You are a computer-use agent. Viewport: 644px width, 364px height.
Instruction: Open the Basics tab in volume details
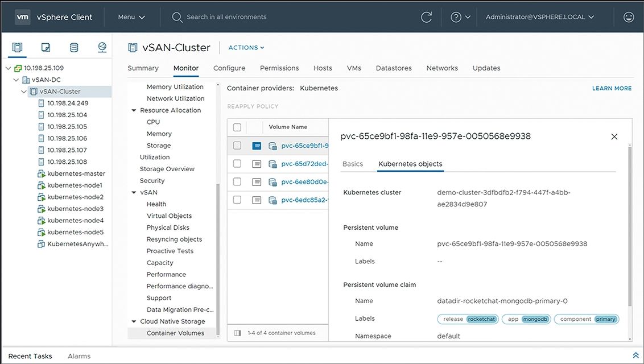[x=352, y=164]
